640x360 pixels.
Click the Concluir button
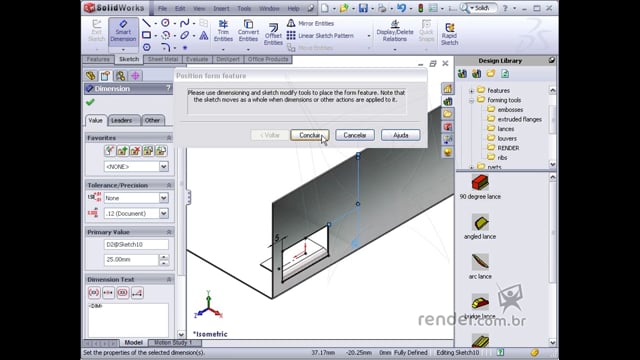[x=309, y=135]
